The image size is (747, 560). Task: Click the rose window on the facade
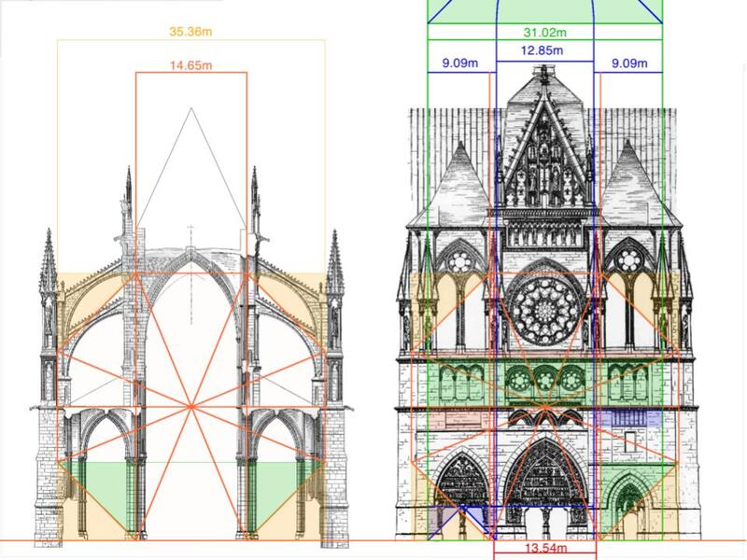click(x=545, y=310)
